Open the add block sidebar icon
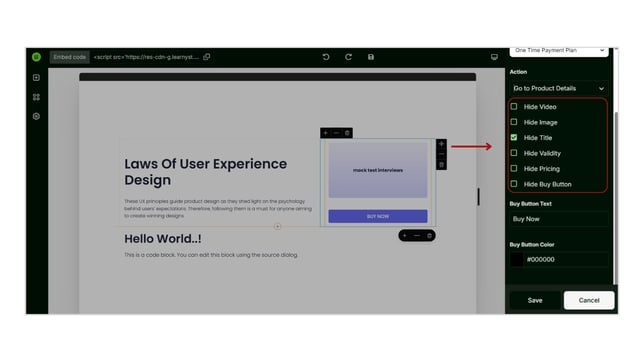The image size is (644, 362). click(x=36, y=77)
